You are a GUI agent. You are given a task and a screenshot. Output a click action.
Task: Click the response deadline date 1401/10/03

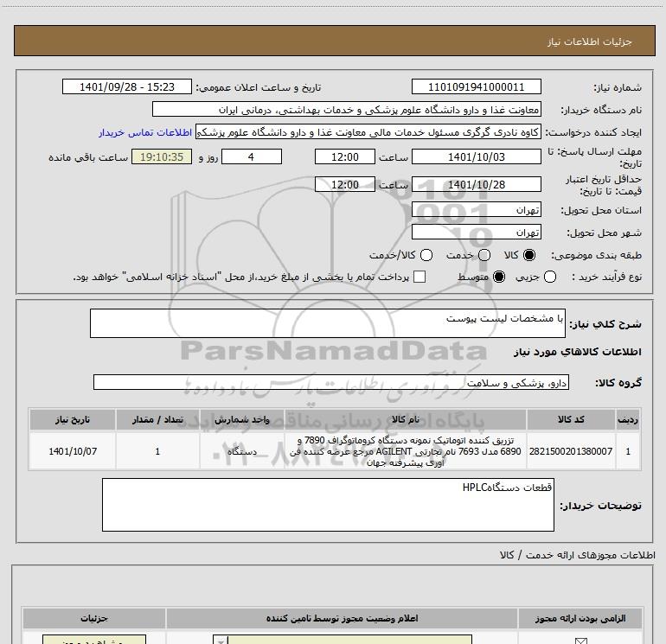coord(476,156)
